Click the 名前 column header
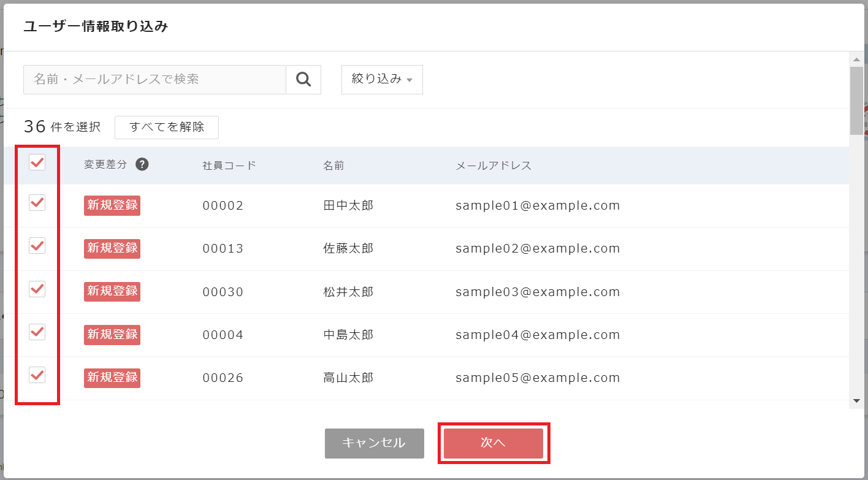Image resolution: width=868 pixels, height=480 pixels. tap(333, 166)
